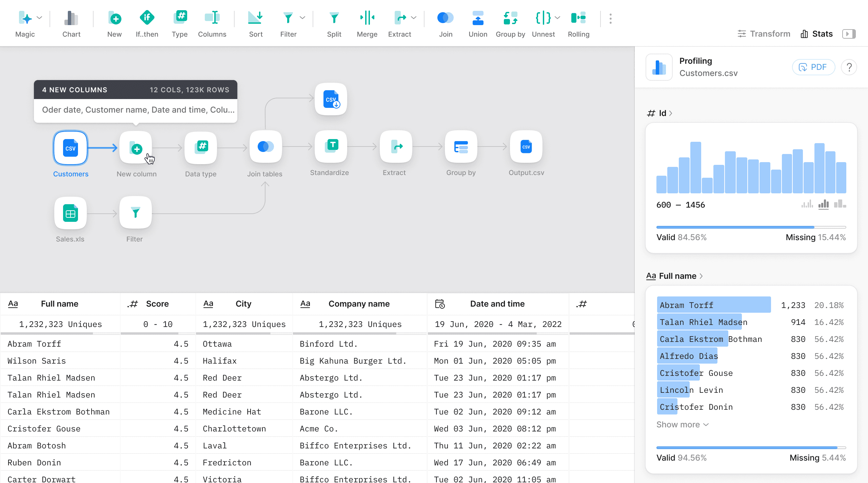868x483 pixels.
Task: Select the Group by node in the flow
Action: 461,147
